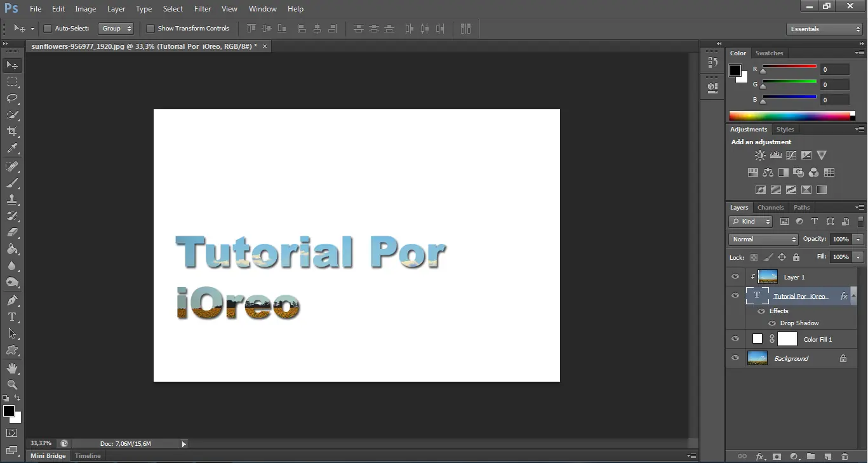
Task: Open the layer blend mode Normal dropdown
Action: click(764, 239)
